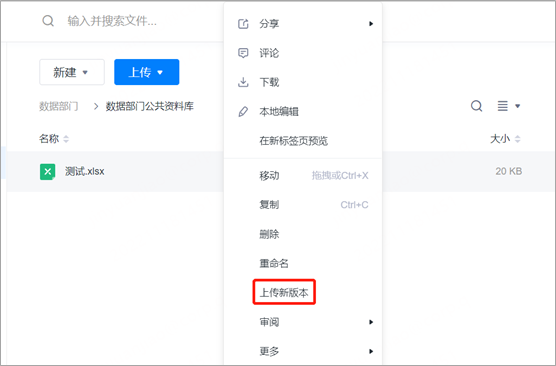Go to 数据部门 breadcrumb link
This screenshot has height=366, width=556.
pos(59,106)
